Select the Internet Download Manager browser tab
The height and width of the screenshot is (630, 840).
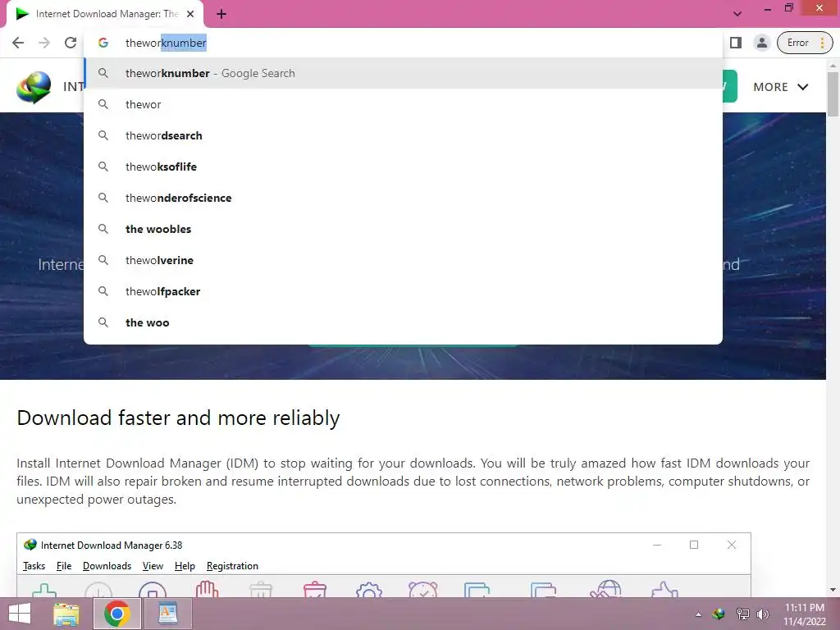pos(105,15)
